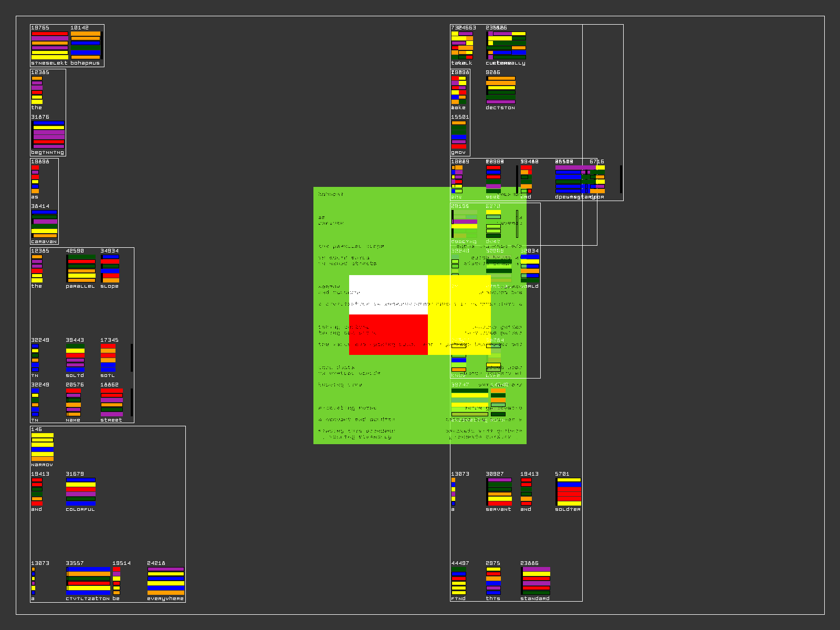Click the 'servant' word glyph
This screenshot has height=630, width=840.
[499, 491]
